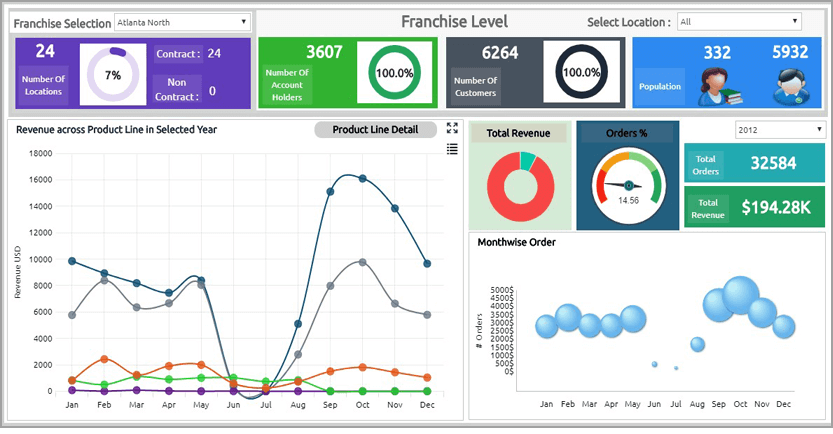Click the Number Of Account Holders label

[287, 85]
